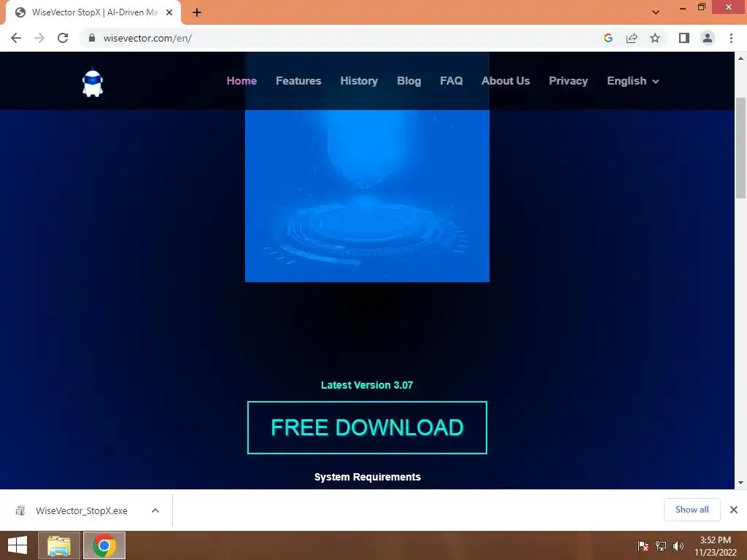Click Chrome icon in taskbar

click(104, 545)
